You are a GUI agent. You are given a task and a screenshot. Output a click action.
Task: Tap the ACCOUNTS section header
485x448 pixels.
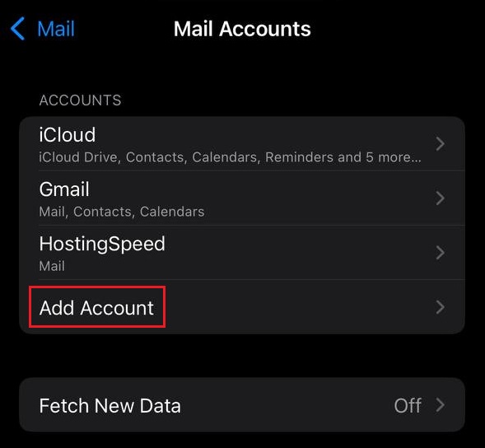pyautogui.click(x=80, y=100)
